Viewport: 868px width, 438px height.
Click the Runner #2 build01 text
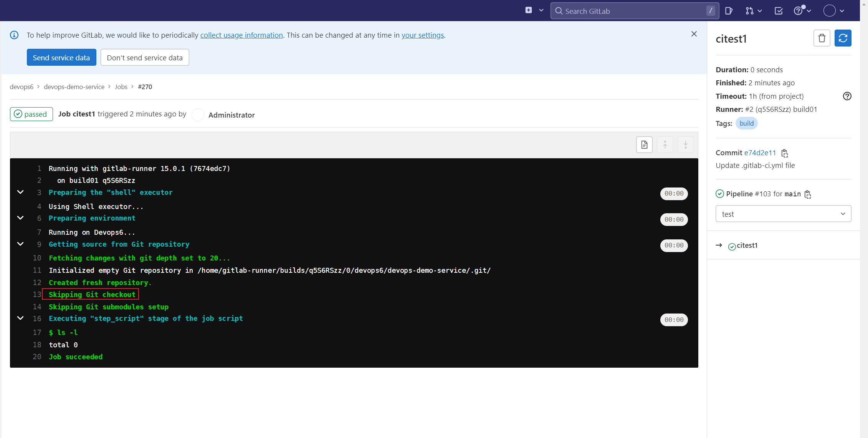781,109
